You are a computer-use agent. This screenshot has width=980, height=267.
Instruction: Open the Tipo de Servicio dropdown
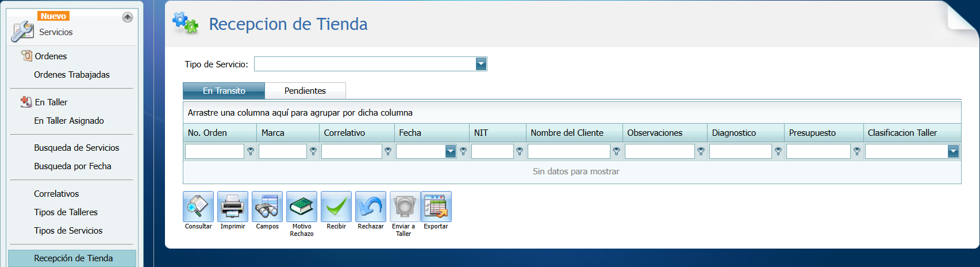coord(481,64)
